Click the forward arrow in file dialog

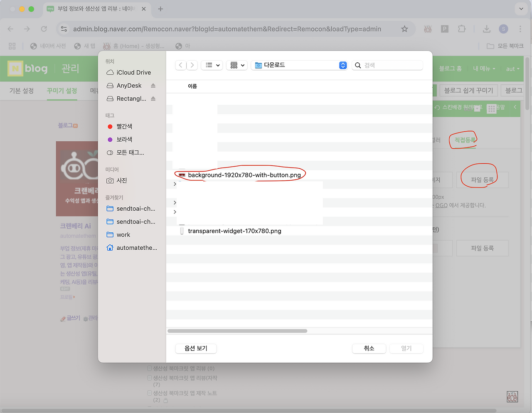coord(192,65)
